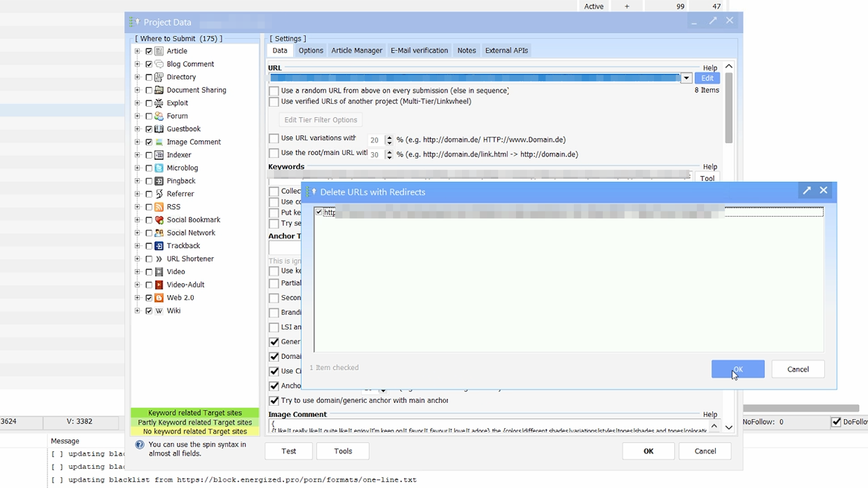
Task: Switch to the Options tab
Action: (x=311, y=51)
